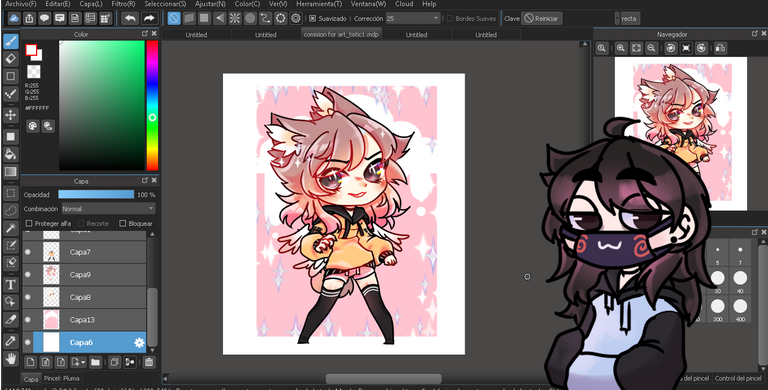The image size is (768, 390).
Task: Click the Redo arrow in toolbar
Action: click(148, 19)
